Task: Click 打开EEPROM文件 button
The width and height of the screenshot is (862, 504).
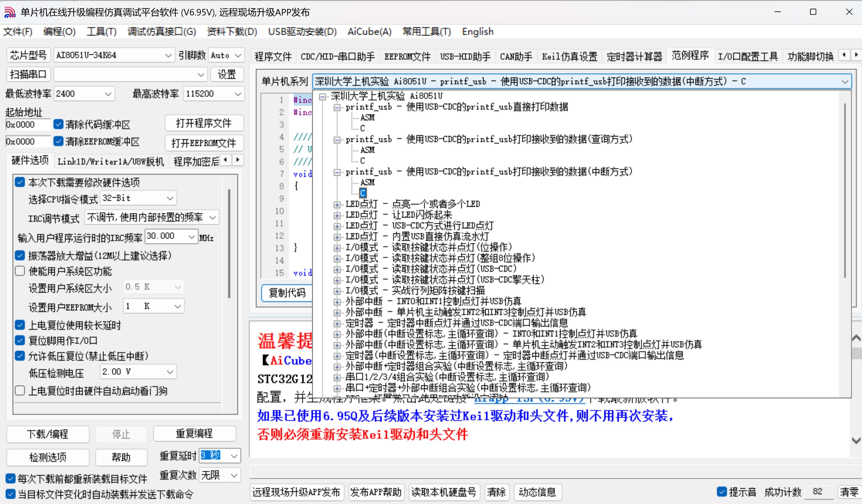Action: (x=204, y=143)
